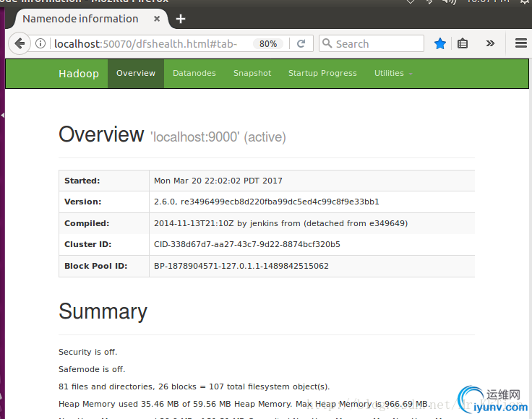This screenshot has height=419, width=532.
Task: Reset the 80% zoom indicator
Action: 268,44
